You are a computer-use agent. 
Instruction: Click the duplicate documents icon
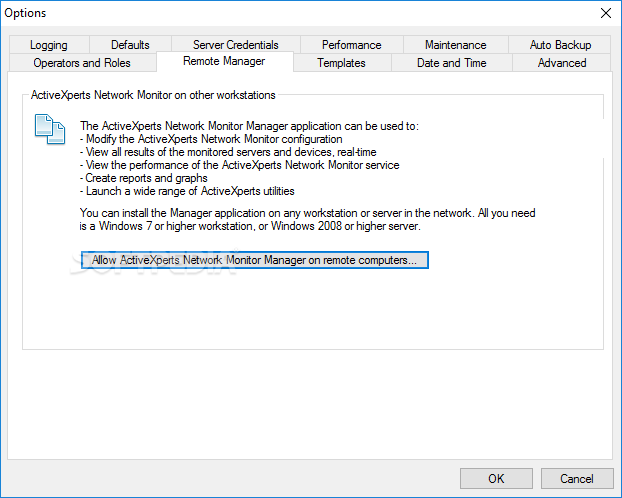click(50, 129)
